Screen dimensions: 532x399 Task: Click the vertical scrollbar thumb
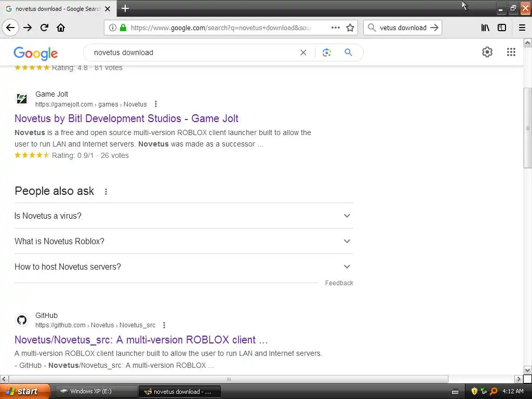tap(528, 128)
